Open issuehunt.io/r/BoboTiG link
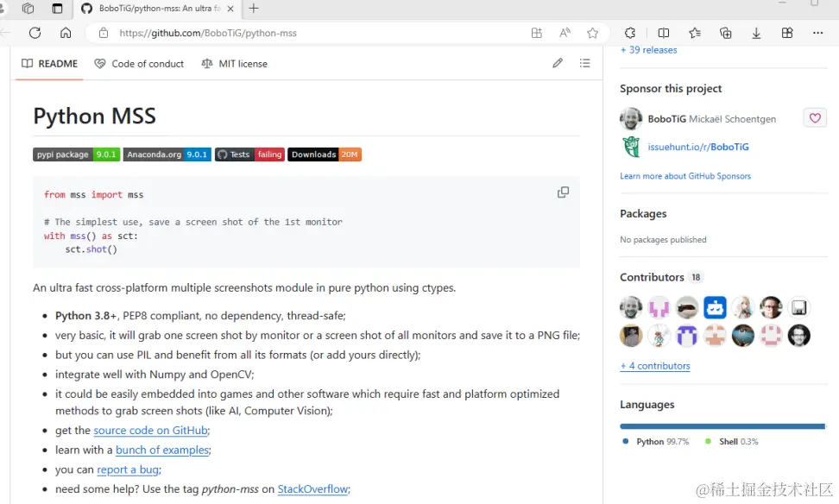 click(x=698, y=147)
